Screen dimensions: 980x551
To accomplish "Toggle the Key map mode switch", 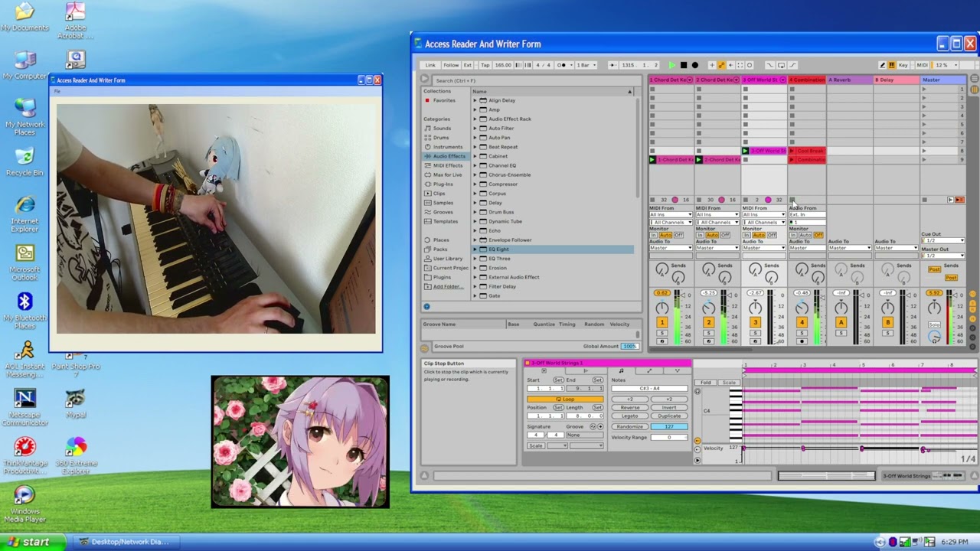I will [x=903, y=65].
